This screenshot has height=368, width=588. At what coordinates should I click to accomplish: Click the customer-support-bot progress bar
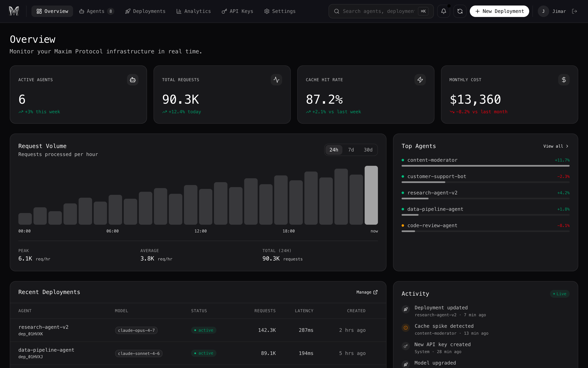(486, 182)
